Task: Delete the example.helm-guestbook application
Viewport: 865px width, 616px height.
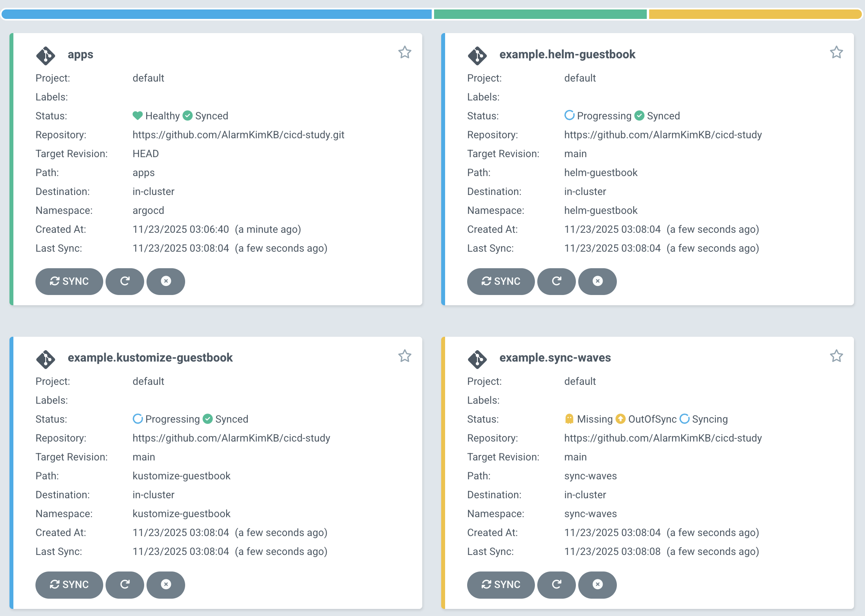Action: [598, 281]
